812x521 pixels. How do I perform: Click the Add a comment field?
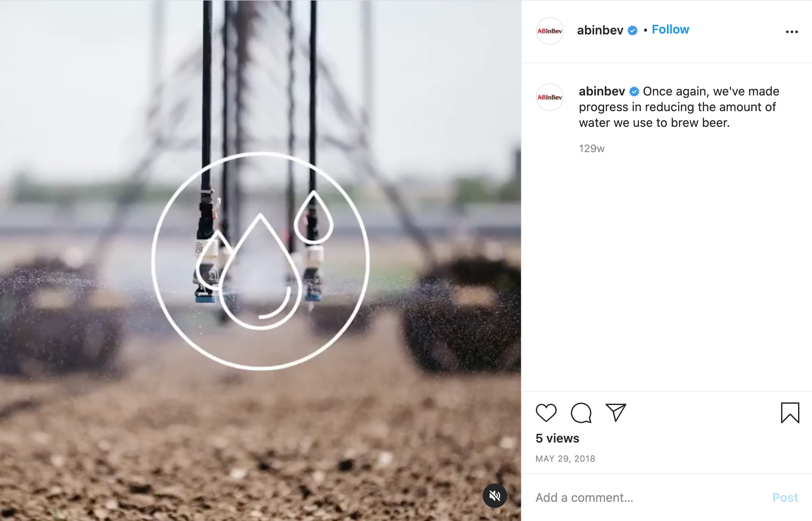(649, 497)
